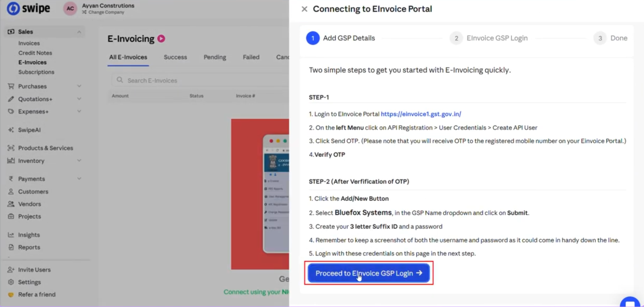Open the Settings menu label
Screen dimensions: 644x307
(x=29, y=282)
